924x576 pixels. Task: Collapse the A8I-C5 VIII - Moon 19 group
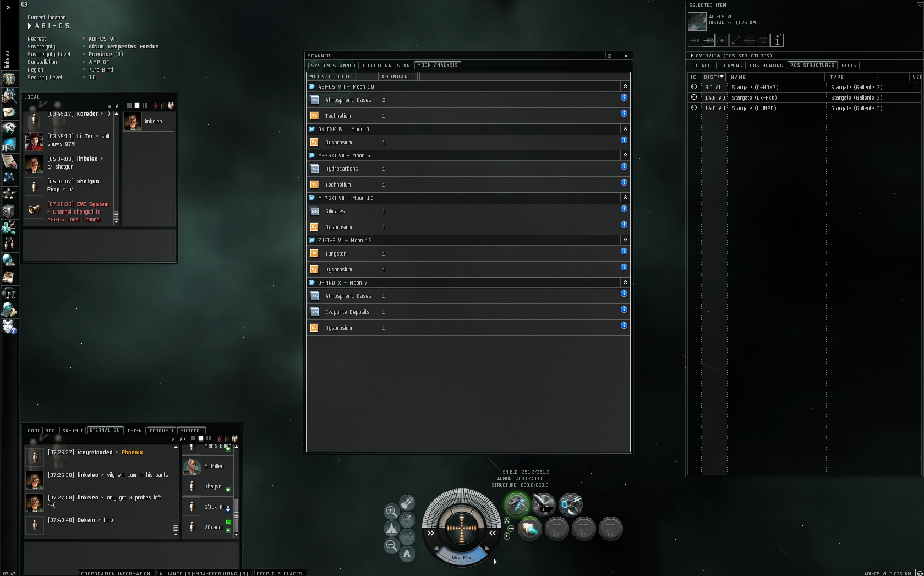pyautogui.click(x=625, y=86)
